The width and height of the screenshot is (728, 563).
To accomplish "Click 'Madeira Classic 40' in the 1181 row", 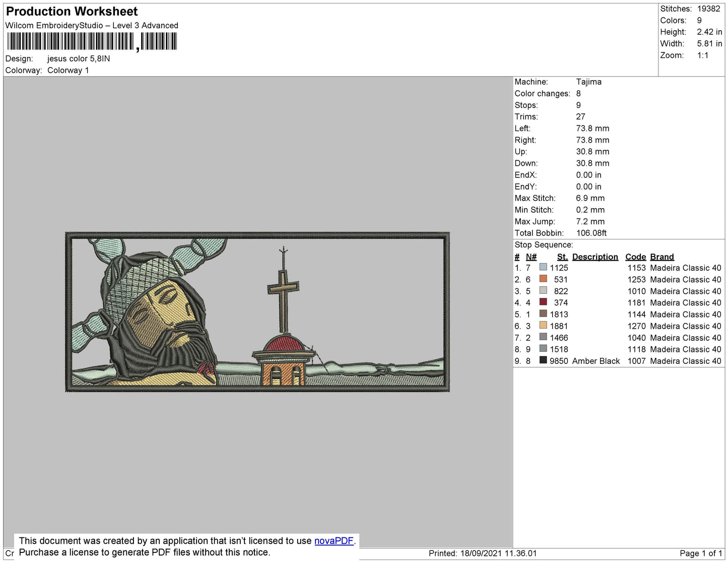I will (x=686, y=303).
